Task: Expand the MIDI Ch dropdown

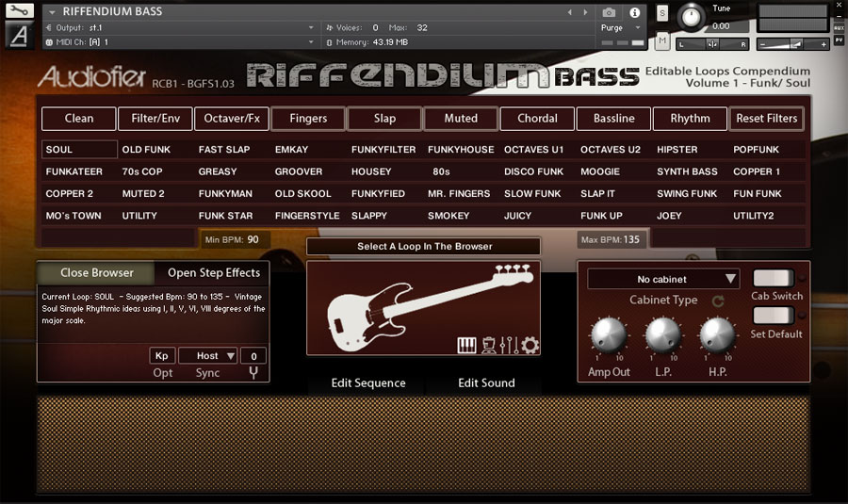Action: pyautogui.click(x=311, y=42)
